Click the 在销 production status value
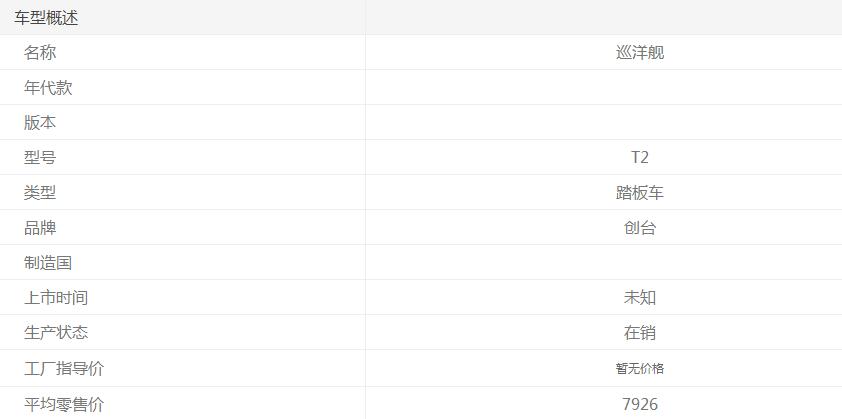The height and width of the screenshot is (419, 842). pyautogui.click(x=640, y=333)
